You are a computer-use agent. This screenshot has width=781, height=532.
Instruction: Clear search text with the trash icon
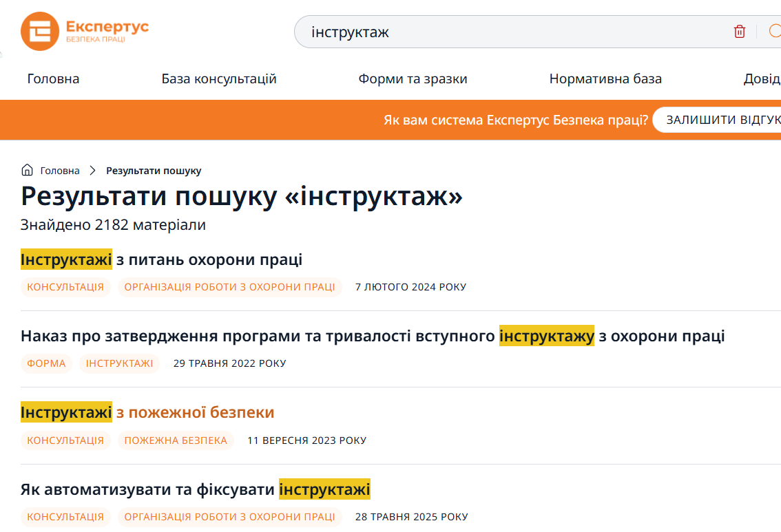pyautogui.click(x=740, y=32)
